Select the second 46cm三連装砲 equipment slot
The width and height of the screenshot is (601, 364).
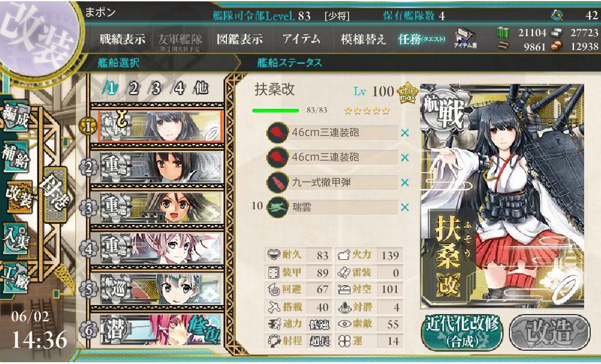(x=332, y=157)
